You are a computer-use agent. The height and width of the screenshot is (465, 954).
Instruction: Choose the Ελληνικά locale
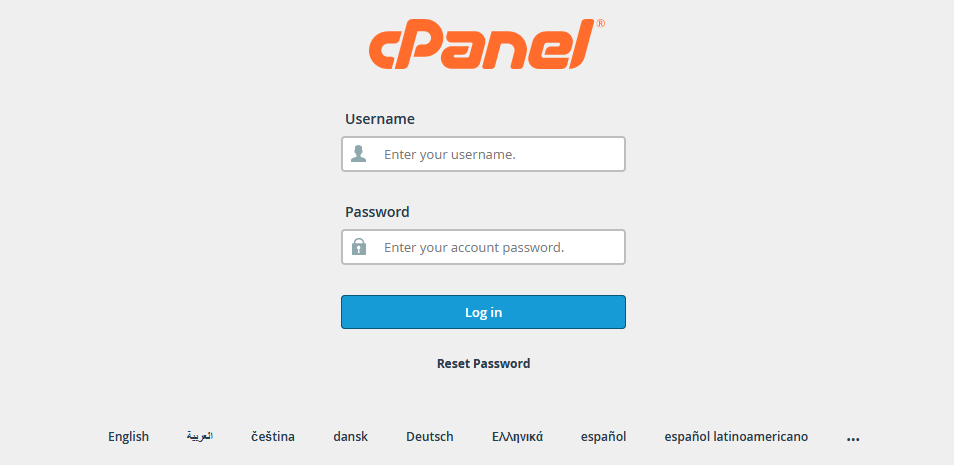(517, 437)
